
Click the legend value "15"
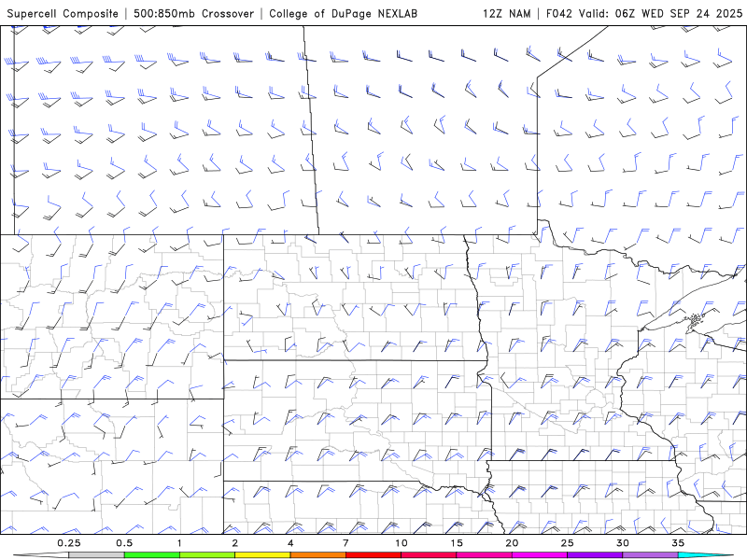[x=457, y=543]
